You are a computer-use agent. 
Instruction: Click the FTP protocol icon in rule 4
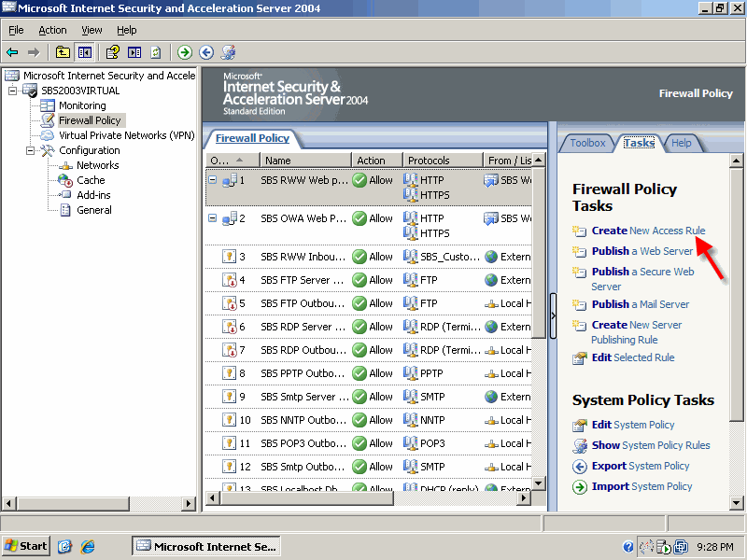click(410, 279)
